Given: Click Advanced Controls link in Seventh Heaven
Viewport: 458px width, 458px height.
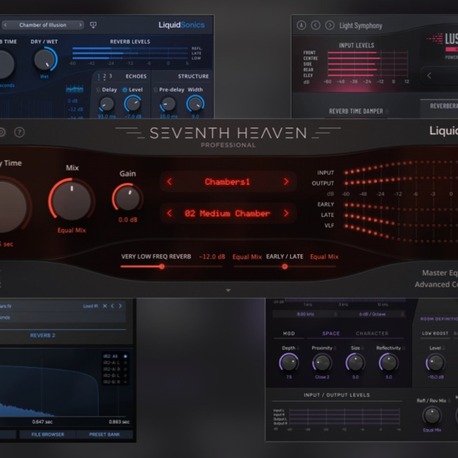Looking at the screenshot, I should click(436, 285).
